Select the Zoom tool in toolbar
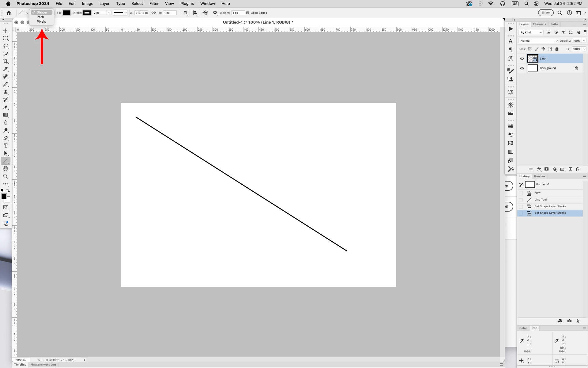Image resolution: width=588 pixels, height=368 pixels. 6,176
